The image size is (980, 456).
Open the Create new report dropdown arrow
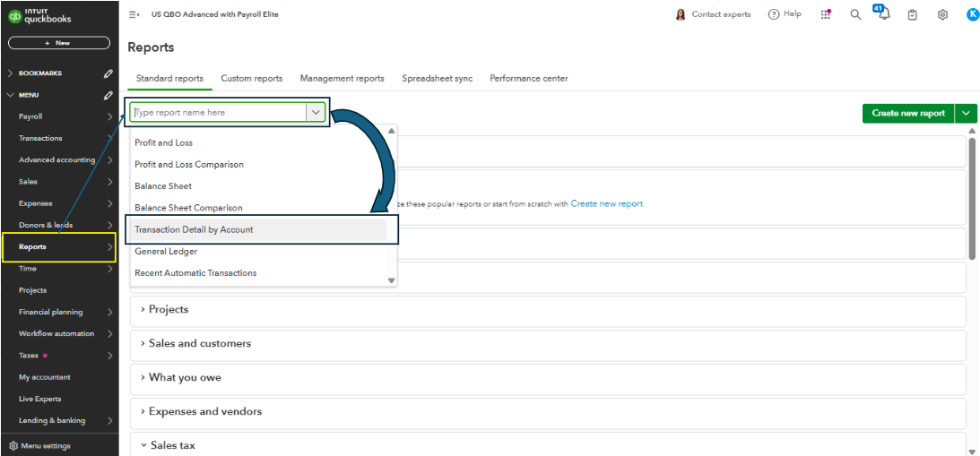[x=967, y=113]
